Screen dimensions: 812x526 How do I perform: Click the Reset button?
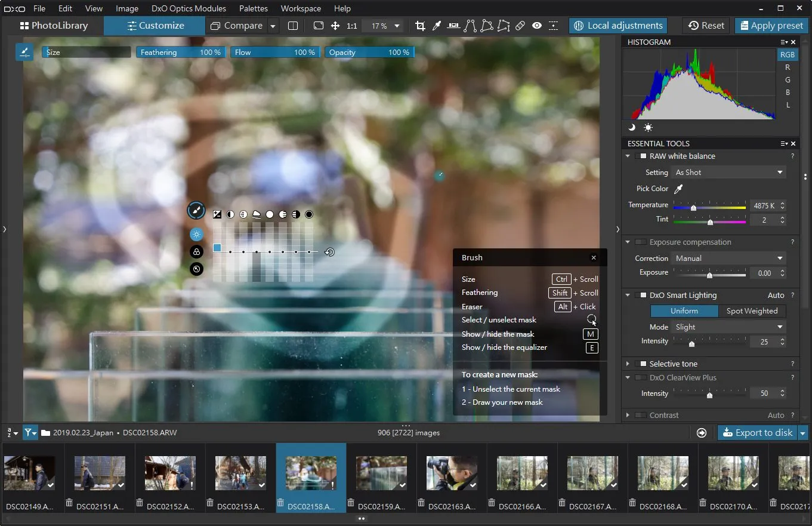(x=706, y=26)
